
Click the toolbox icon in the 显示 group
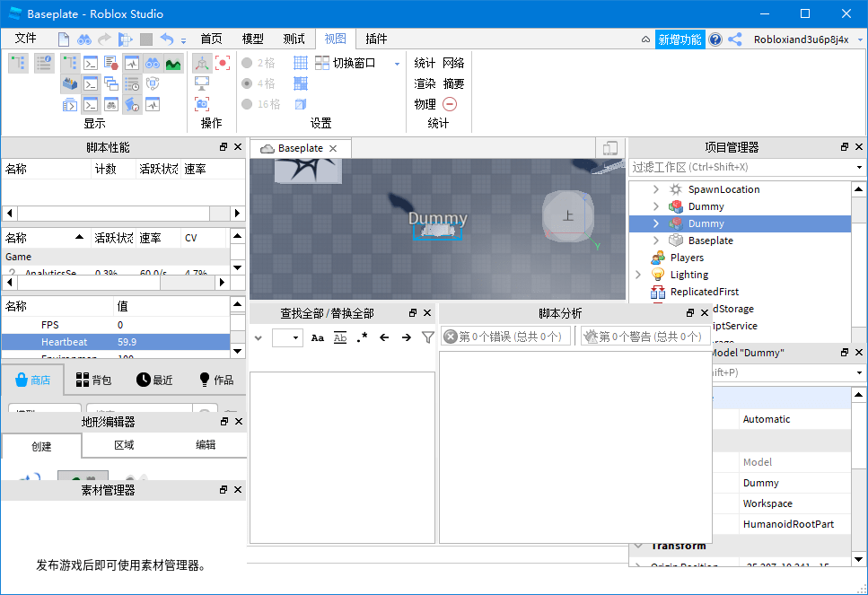[69, 83]
